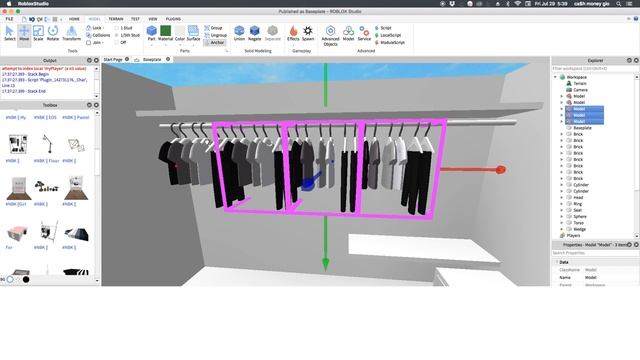The width and height of the screenshot is (640, 360).
Task: Click the Name property value Model
Action: 591,277
